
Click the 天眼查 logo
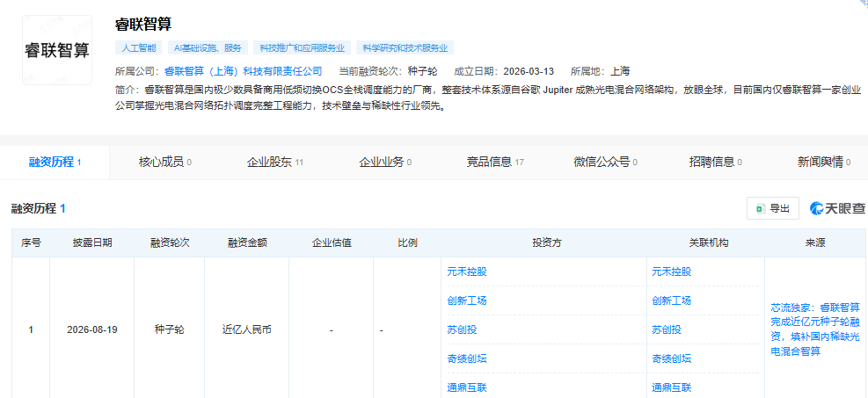click(837, 208)
